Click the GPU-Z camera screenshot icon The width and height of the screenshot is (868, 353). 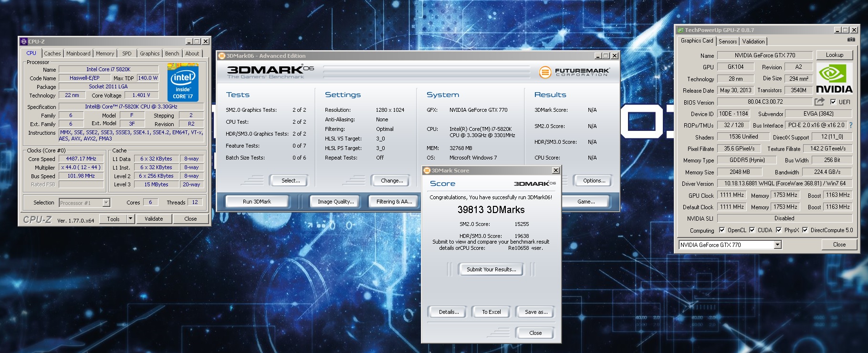click(851, 40)
